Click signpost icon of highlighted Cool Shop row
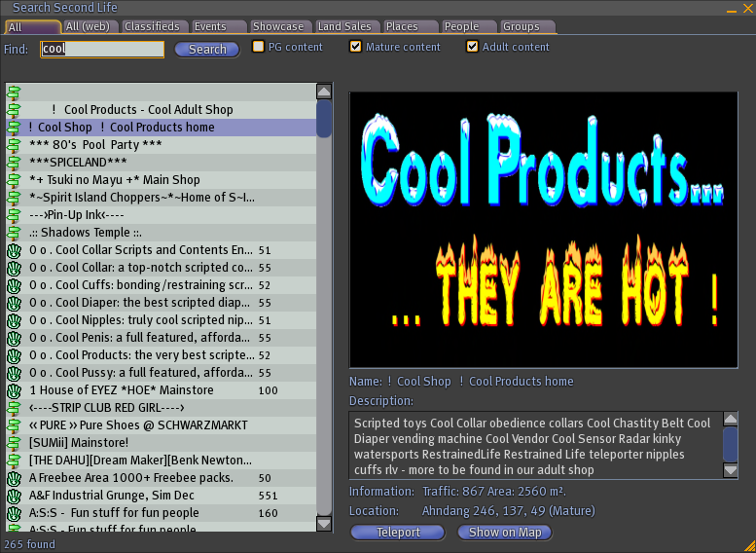Screen dimensions: 756x553 pyautogui.click(x=14, y=128)
